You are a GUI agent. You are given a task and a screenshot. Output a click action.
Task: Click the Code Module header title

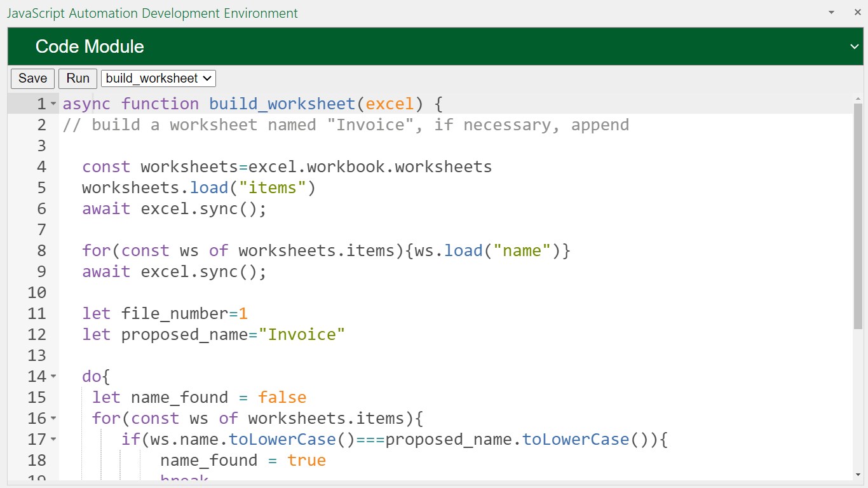point(90,46)
